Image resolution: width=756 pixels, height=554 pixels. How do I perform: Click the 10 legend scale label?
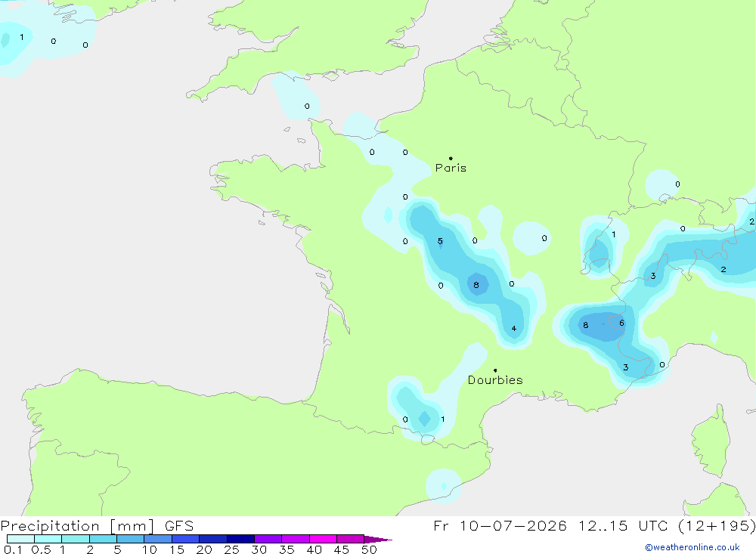(150, 549)
